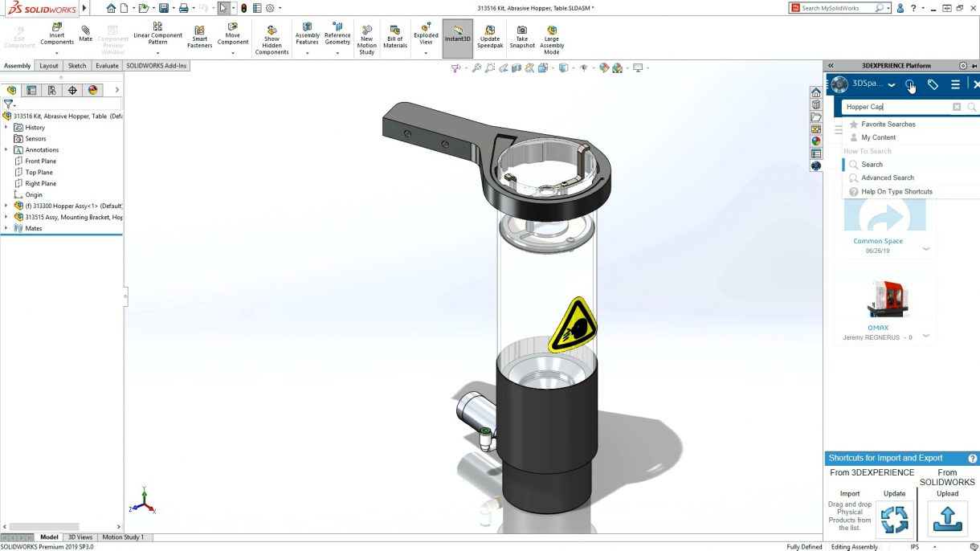Viewport: 980px width, 551px height.
Task: Click the Rebuild traffic light icon
Action: 243,8
